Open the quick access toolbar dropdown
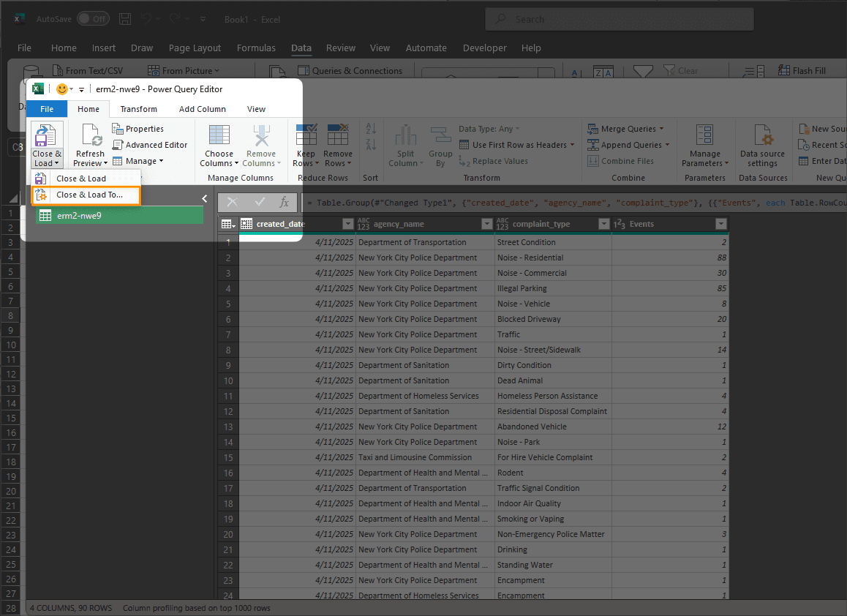 pos(82,90)
